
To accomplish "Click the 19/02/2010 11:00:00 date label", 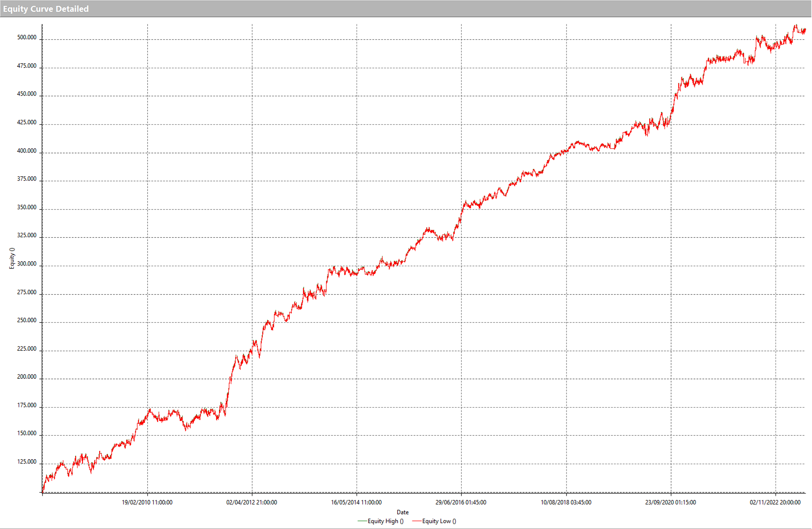I will click(x=147, y=502).
